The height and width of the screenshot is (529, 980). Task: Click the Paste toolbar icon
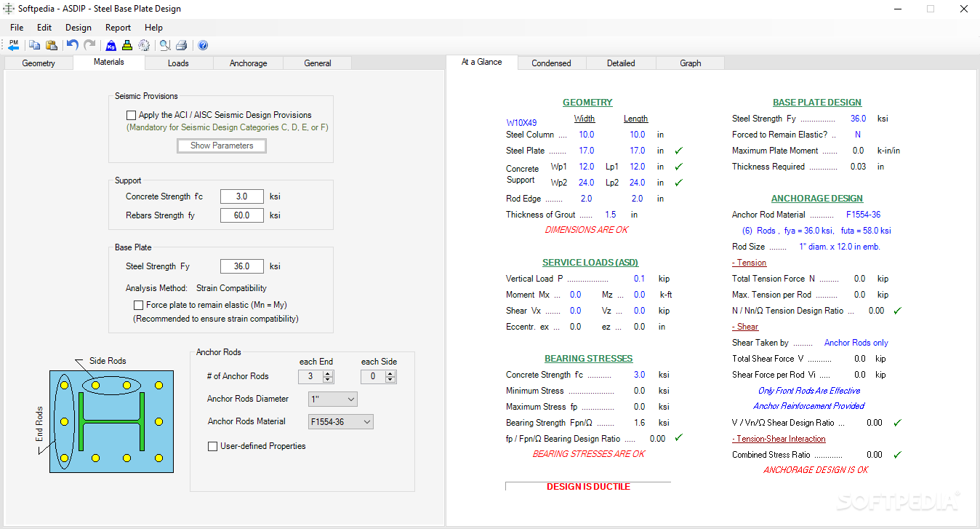(x=52, y=45)
